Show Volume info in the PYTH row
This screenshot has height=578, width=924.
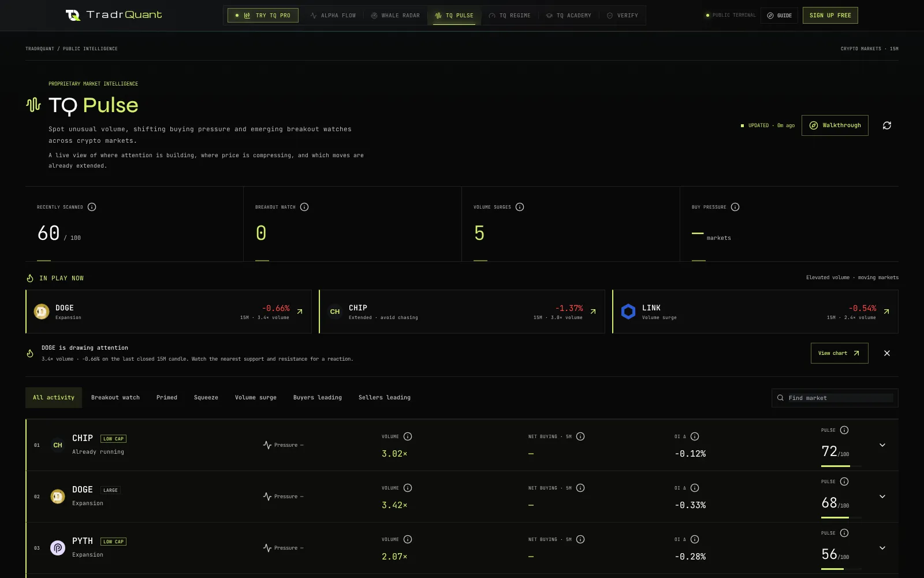click(408, 539)
